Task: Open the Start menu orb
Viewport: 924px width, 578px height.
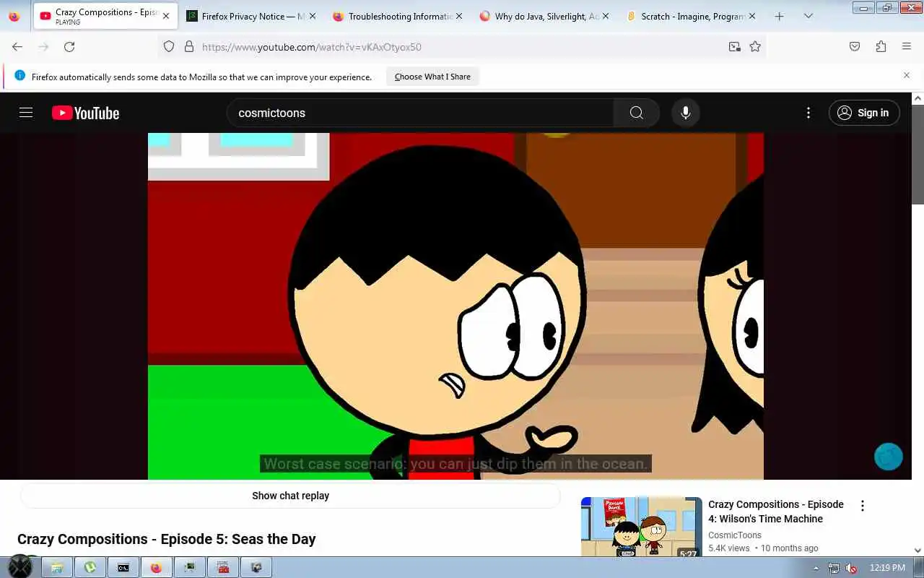Action: pos(20,567)
